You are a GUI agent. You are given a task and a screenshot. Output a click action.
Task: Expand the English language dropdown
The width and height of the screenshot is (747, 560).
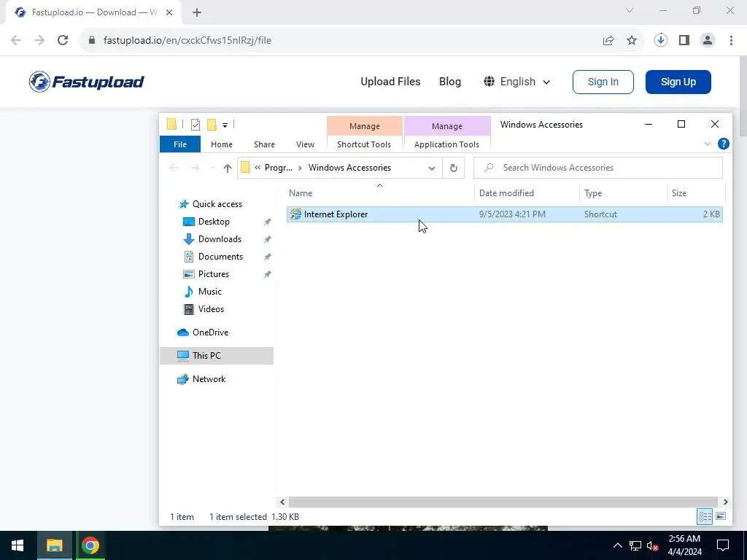pyautogui.click(x=517, y=82)
